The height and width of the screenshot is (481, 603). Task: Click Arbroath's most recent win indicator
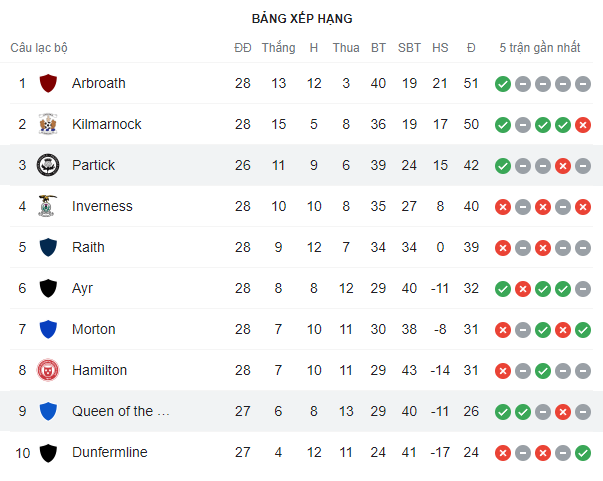pyautogui.click(x=503, y=84)
